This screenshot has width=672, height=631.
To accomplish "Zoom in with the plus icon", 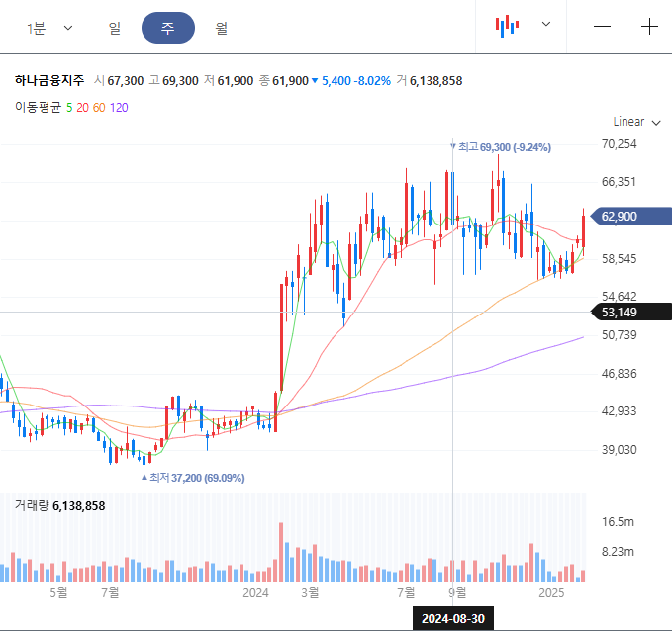I will (649, 27).
